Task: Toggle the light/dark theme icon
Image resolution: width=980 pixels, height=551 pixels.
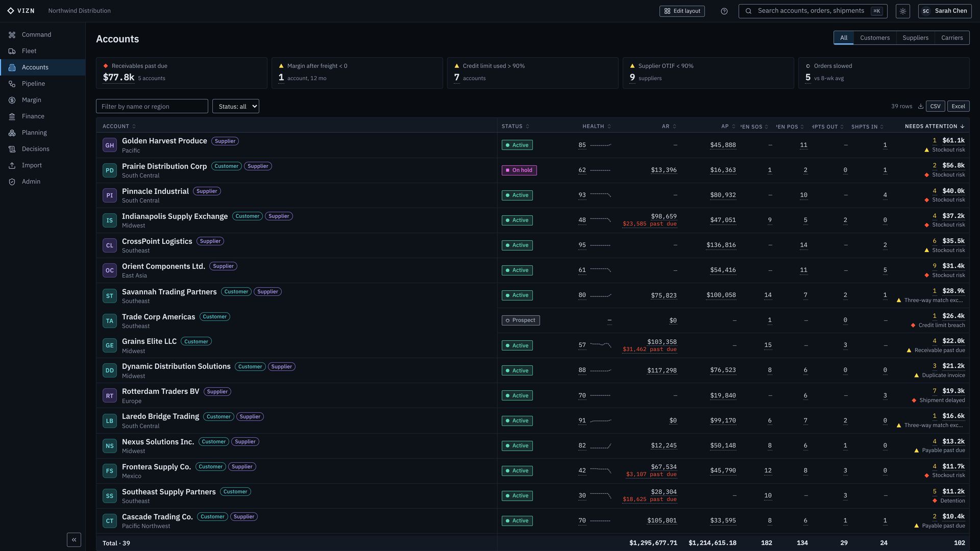Action: coord(902,11)
